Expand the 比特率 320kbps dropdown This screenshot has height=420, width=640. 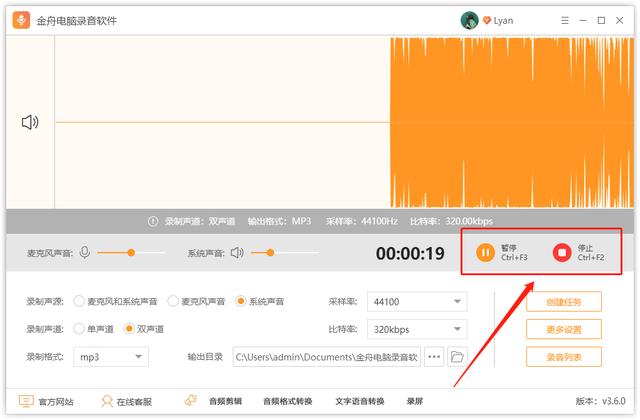click(417, 329)
